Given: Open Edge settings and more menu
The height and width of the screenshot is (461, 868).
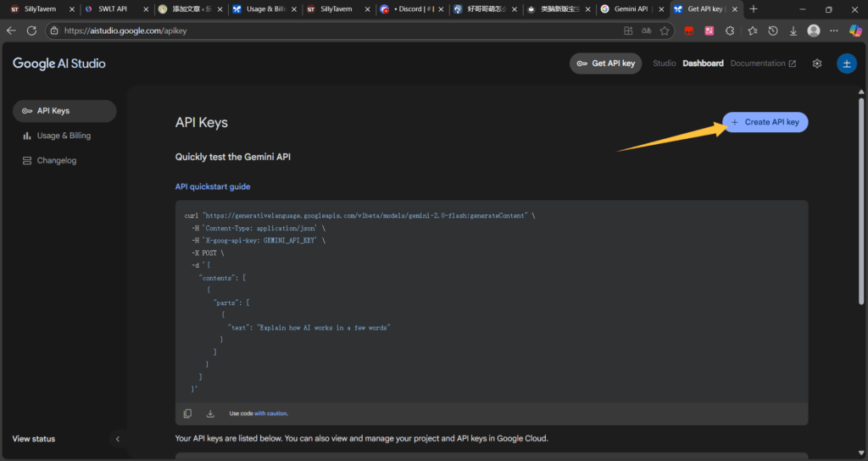Looking at the screenshot, I should pos(835,31).
